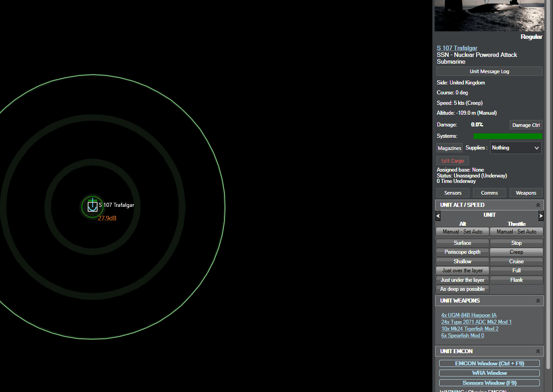
Task: Set depth to Periscope depth
Action: tap(462, 252)
